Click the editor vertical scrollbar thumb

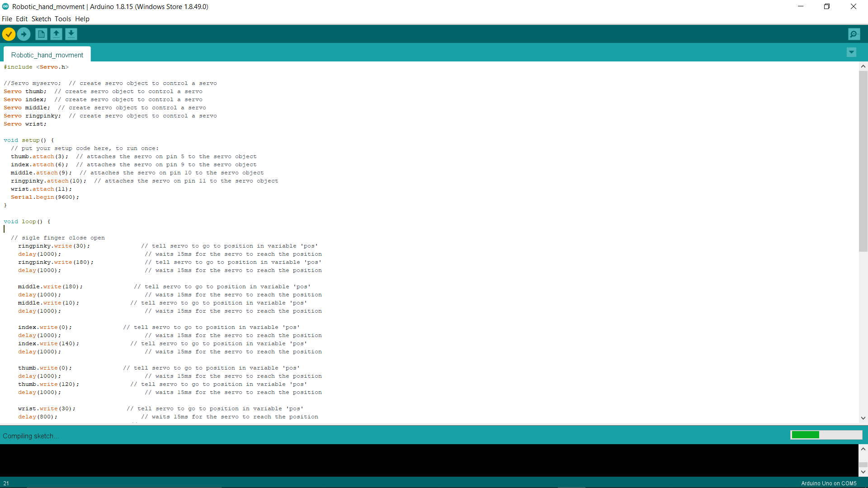[x=863, y=161]
